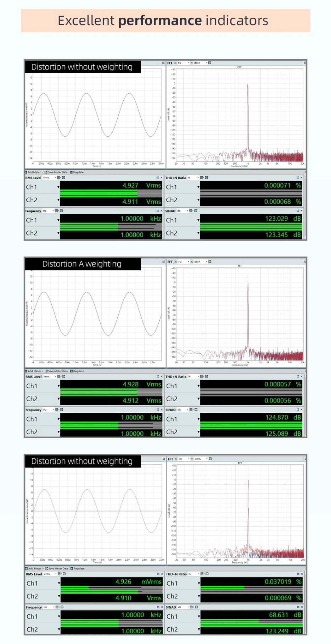Click the Ch1 green level bar showing 4.927 Vrms
This screenshot has width=331, height=644.
pyautogui.click(x=99, y=192)
